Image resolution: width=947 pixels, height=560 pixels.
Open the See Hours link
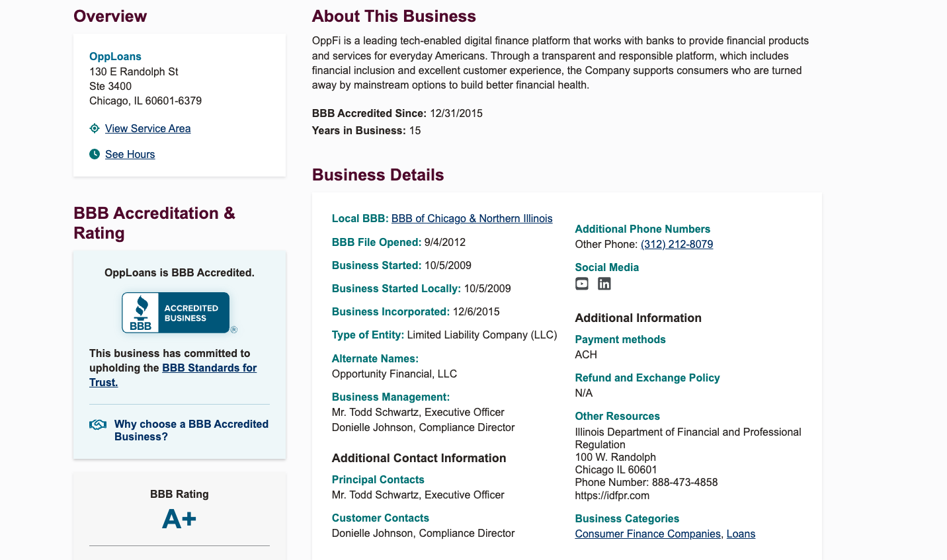tap(130, 154)
